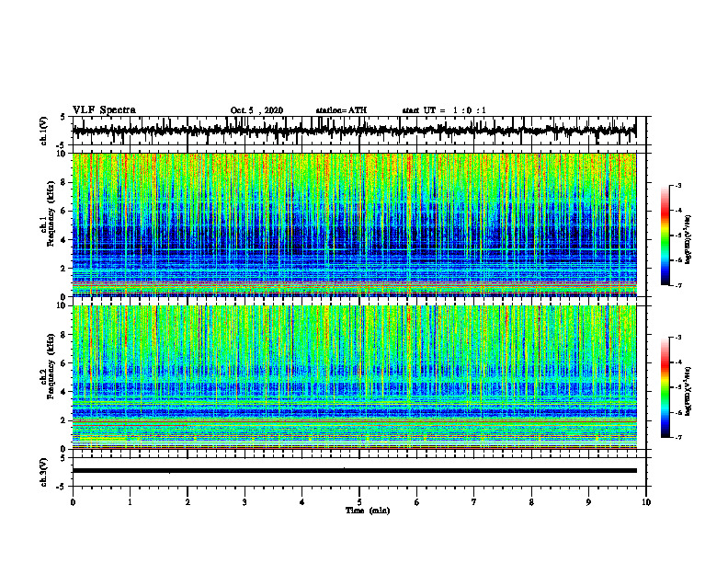Click the "4" kHz tick of ch.2 spectrogram
Viewport: 728px width, 563px height.
(x=64, y=392)
